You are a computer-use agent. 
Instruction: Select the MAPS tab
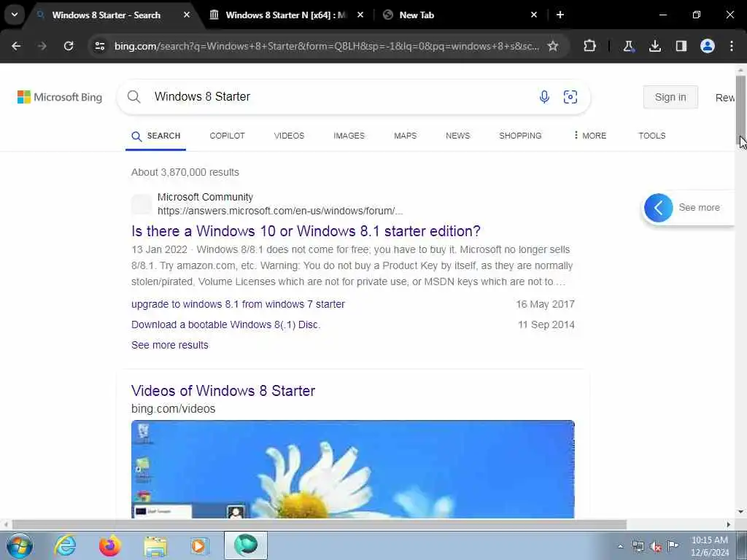406,136
